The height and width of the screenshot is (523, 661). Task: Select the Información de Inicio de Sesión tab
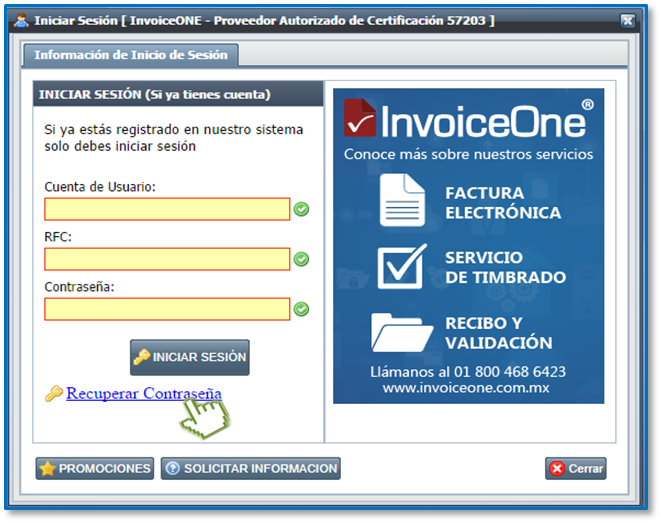click(131, 55)
